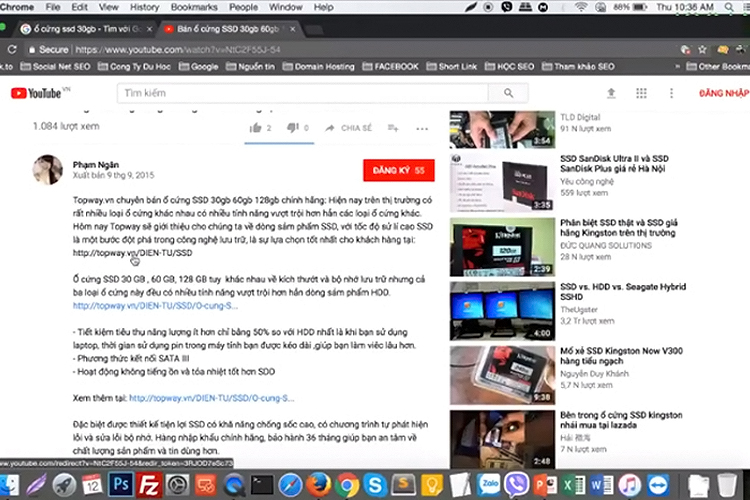
Task: Open the topway.vn/DIEN-TU/SSD link
Action: [132, 253]
